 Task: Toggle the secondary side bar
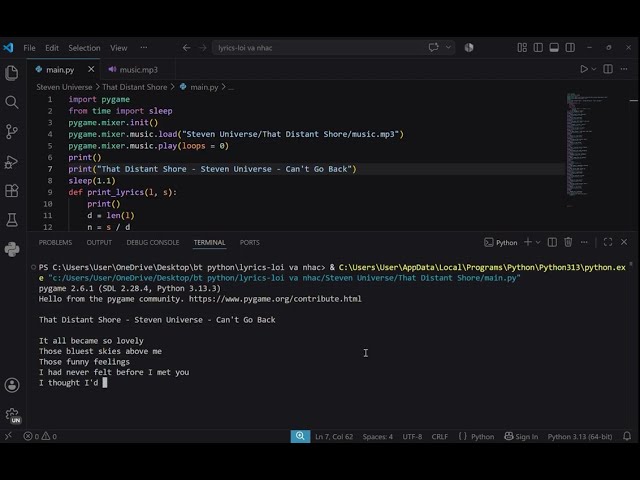(570, 48)
